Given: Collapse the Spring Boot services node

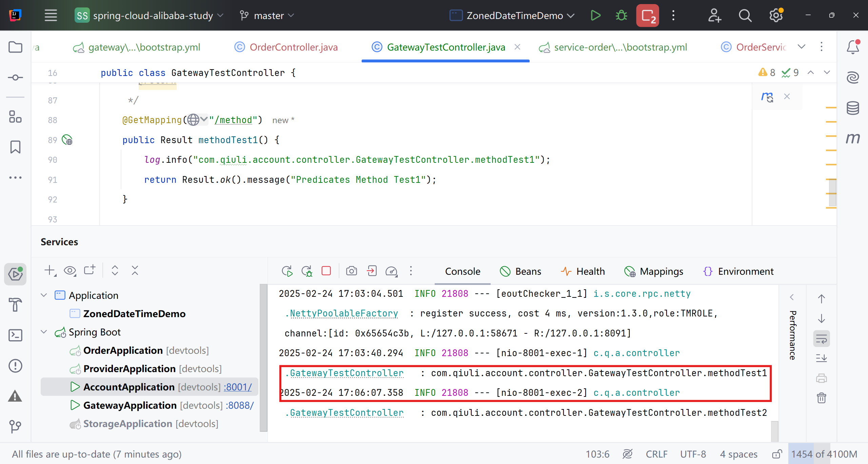Looking at the screenshot, I should coord(44,332).
